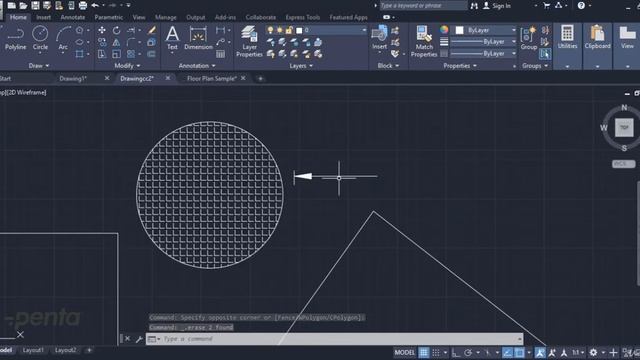Click the Stretch tool icon

(102, 54)
